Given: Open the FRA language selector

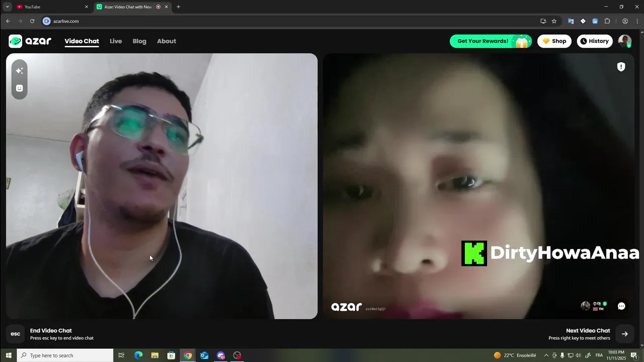Looking at the screenshot, I should pyautogui.click(x=599, y=355).
